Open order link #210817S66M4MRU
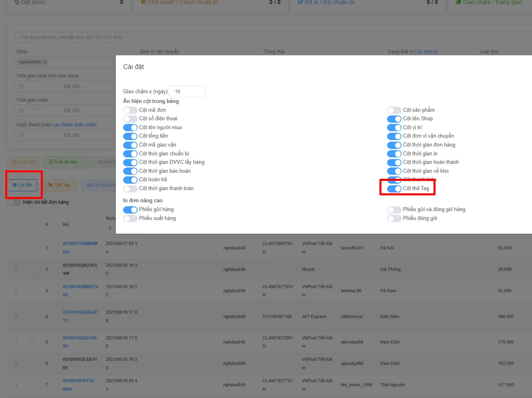The height and width of the screenshot is (398, 532). click(x=80, y=248)
